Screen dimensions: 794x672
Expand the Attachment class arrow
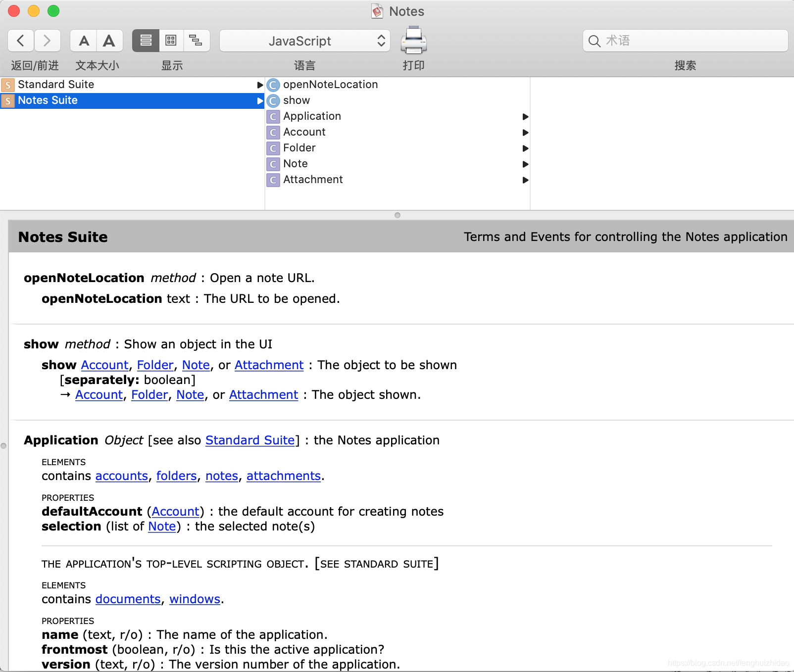click(525, 180)
